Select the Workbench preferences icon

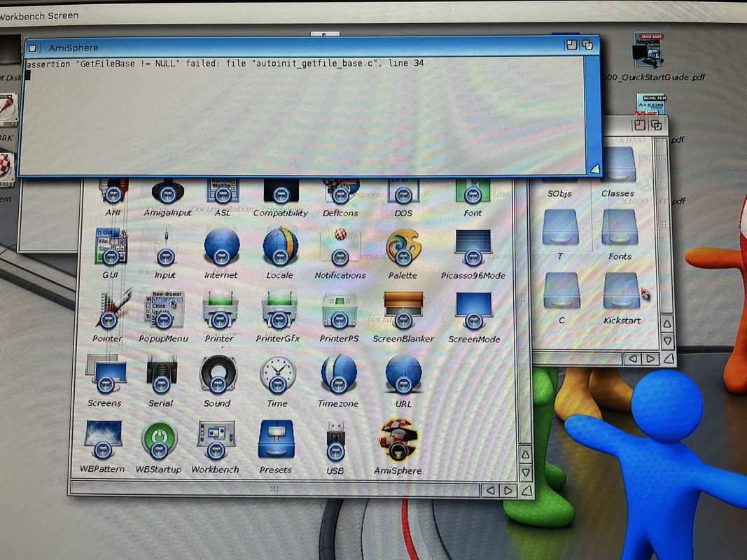coord(216,440)
